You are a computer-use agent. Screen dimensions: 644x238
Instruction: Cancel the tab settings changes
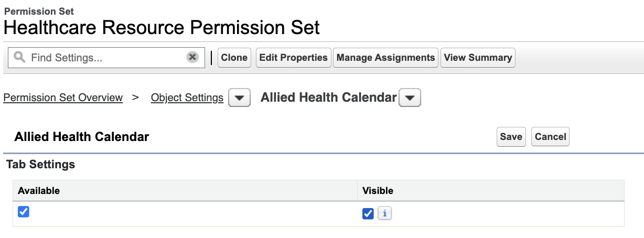pos(550,137)
